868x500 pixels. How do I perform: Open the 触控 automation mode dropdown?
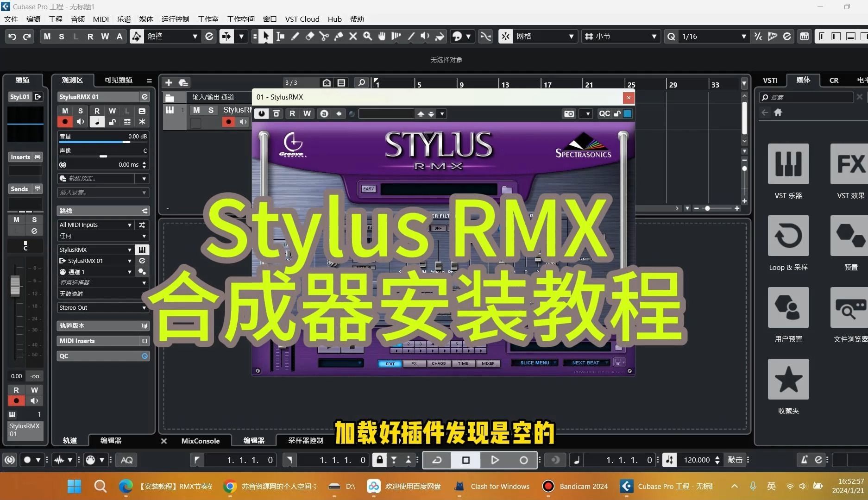[172, 36]
